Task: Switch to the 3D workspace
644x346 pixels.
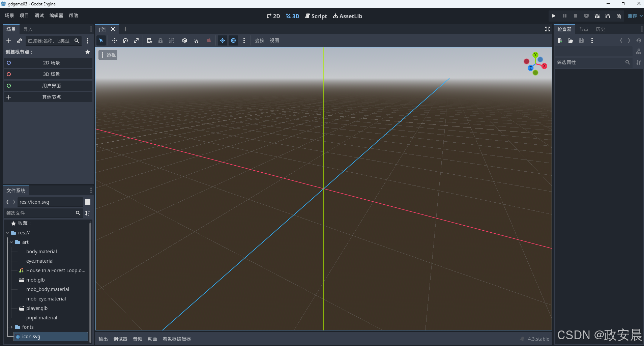Action: [293, 16]
